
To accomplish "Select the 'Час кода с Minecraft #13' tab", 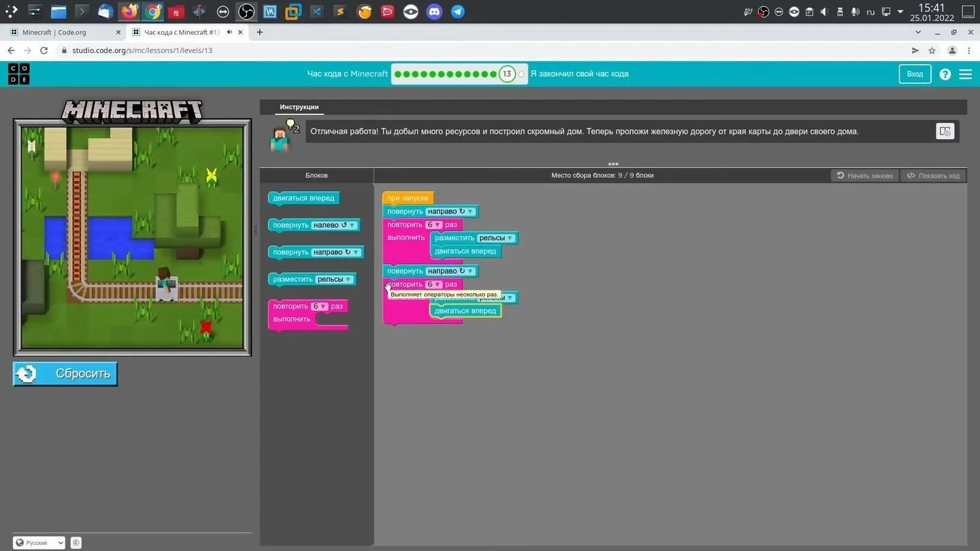I will [x=181, y=32].
